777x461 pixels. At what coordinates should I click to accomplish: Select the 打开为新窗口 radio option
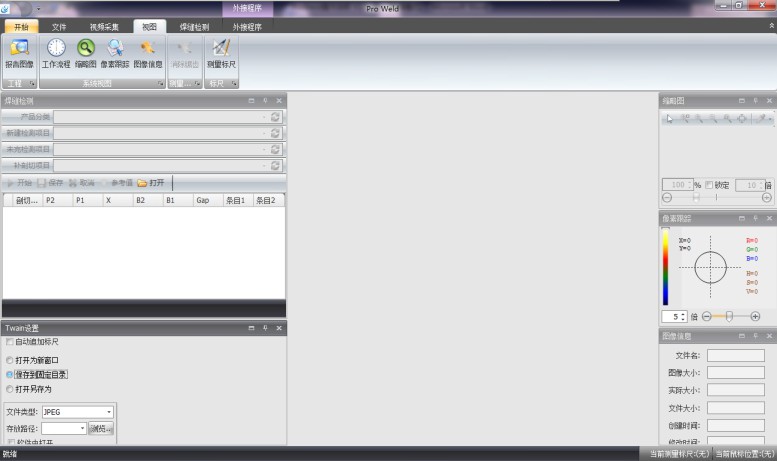pos(10,360)
